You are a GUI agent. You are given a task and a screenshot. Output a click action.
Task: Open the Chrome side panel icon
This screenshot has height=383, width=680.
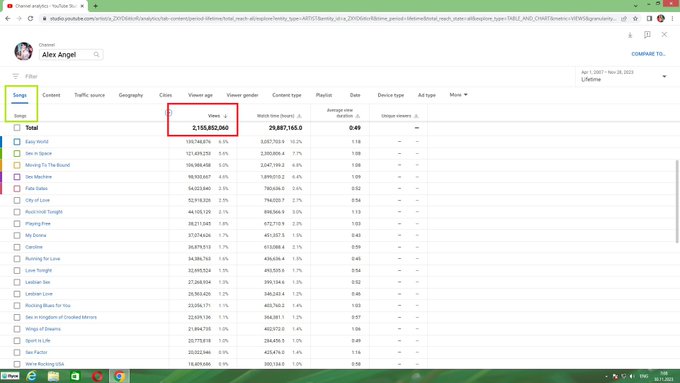(649, 19)
